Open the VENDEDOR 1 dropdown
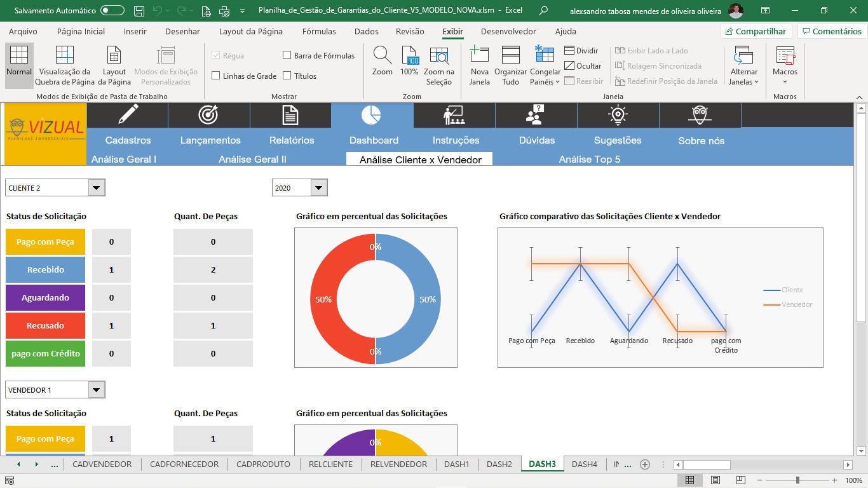Image resolution: width=868 pixels, height=488 pixels. (x=97, y=390)
